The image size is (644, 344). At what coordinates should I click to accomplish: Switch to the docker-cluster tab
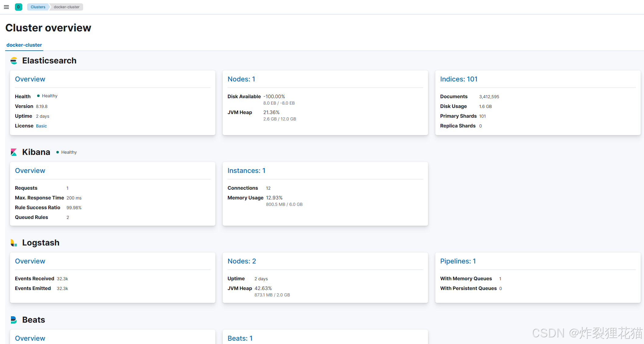(x=24, y=45)
